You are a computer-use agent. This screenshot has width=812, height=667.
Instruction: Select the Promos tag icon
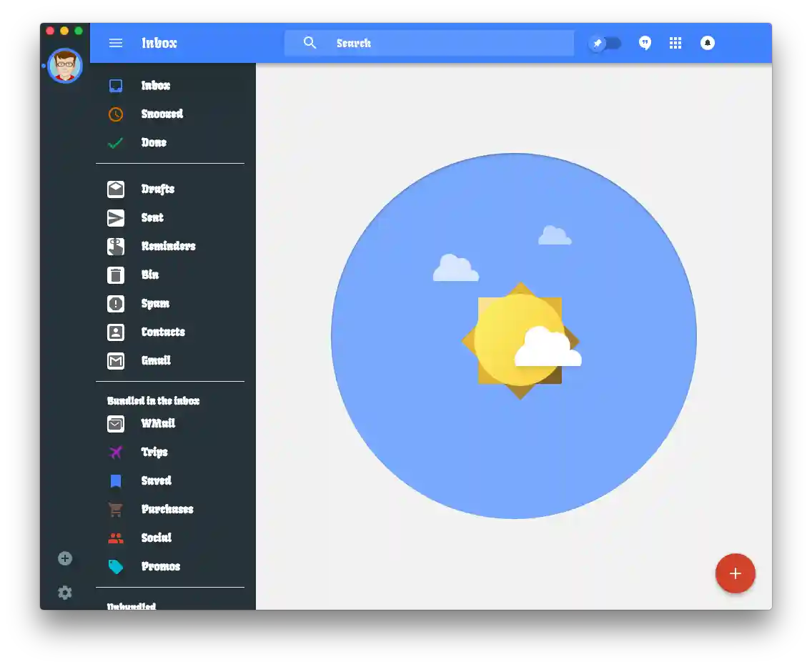pos(115,567)
